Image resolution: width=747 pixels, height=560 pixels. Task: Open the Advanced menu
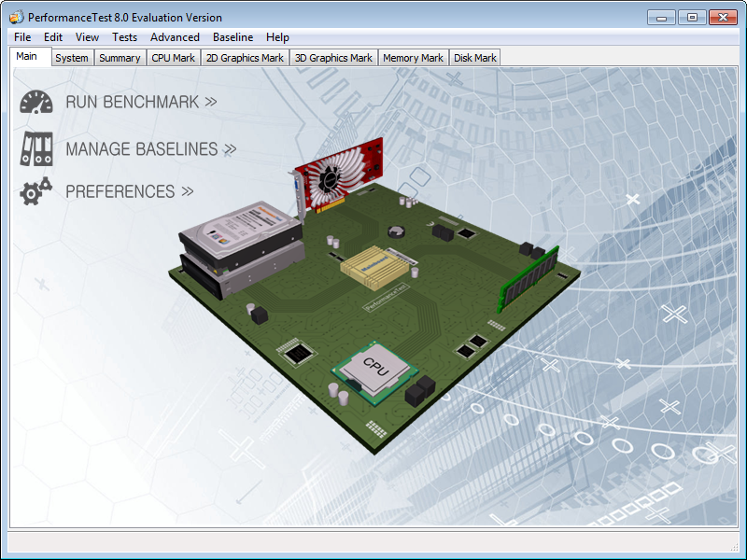pos(175,37)
